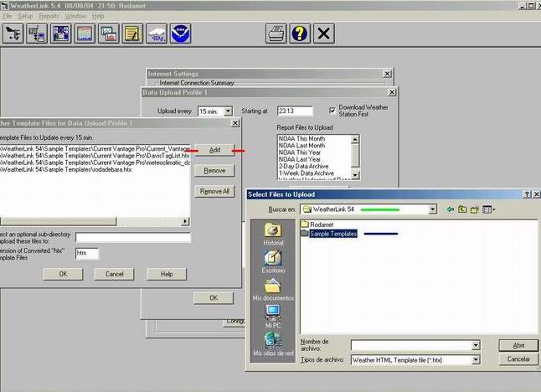Click the NOAA logo toolbar icon

[x=180, y=34]
